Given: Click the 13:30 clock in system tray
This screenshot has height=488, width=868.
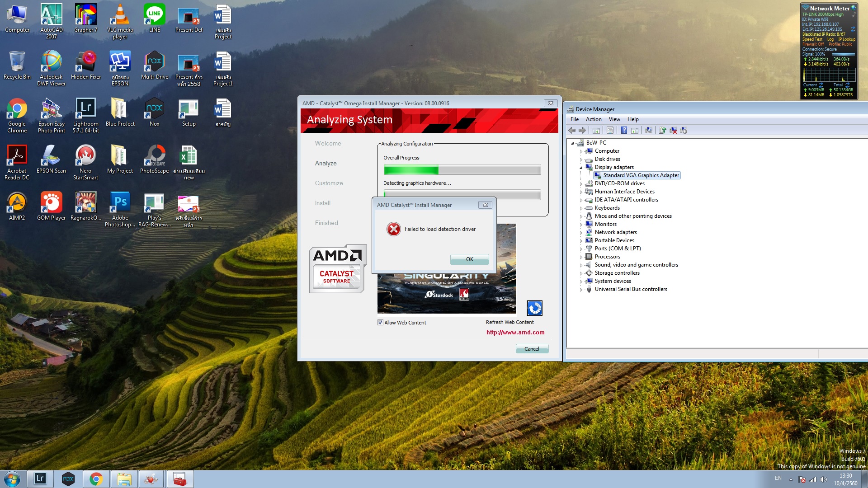Looking at the screenshot, I should coord(845,476).
